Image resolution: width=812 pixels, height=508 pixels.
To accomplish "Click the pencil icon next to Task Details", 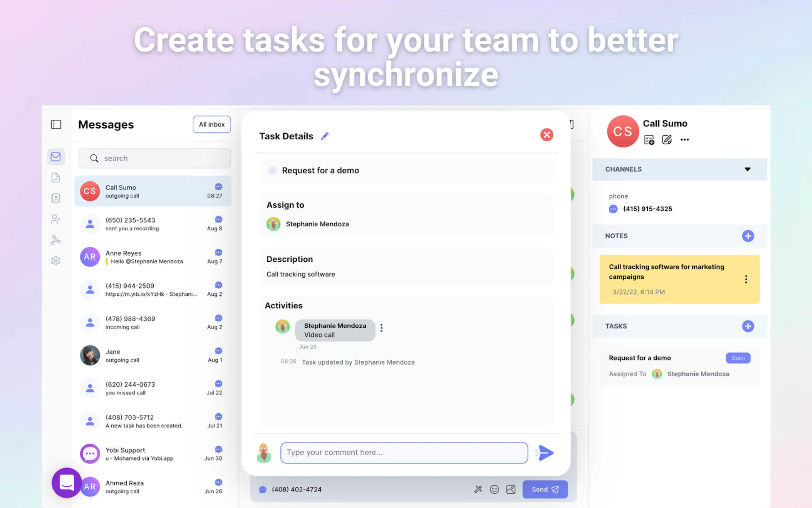I will 324,136.
